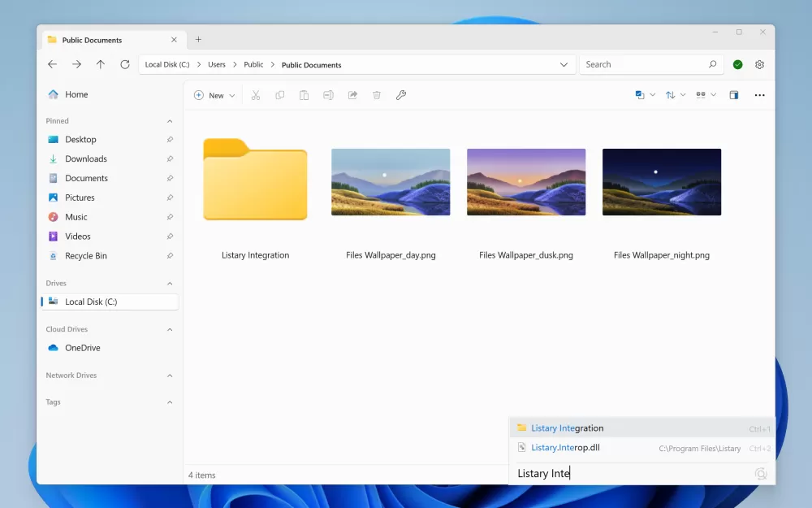The width and height of the screenshot is (812, 508).
Task: Open Music in the sidebar
Action: 110,217
